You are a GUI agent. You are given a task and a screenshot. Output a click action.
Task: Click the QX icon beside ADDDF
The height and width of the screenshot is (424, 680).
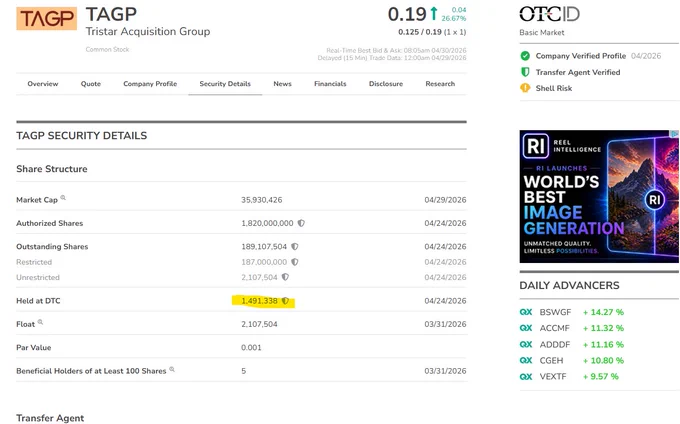tap(526, 344)
